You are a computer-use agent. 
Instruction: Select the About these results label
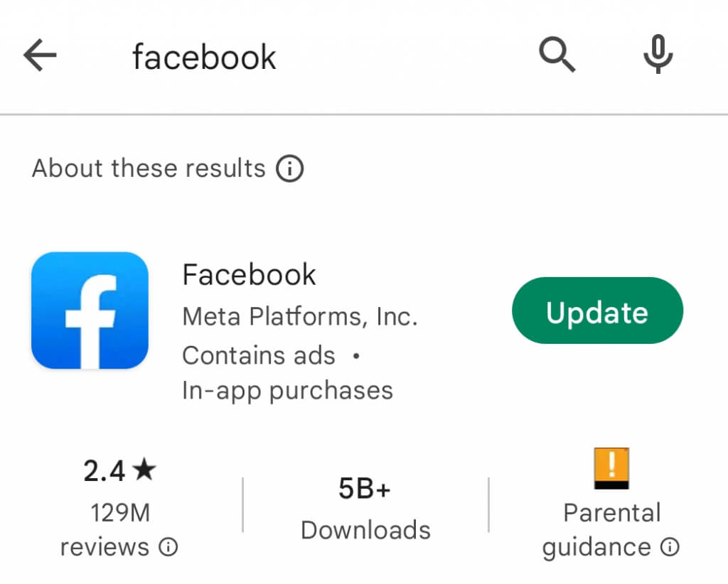(x=149, y=169)
